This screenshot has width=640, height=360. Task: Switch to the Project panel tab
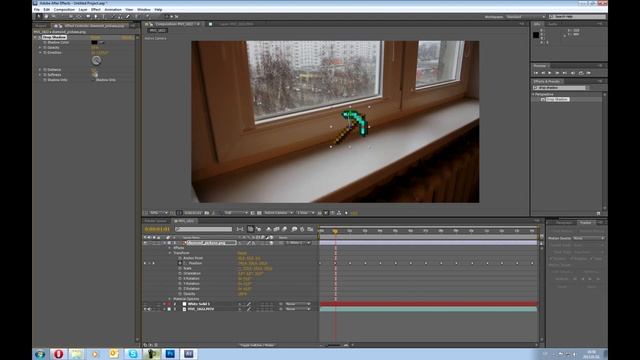pos(41,26)
